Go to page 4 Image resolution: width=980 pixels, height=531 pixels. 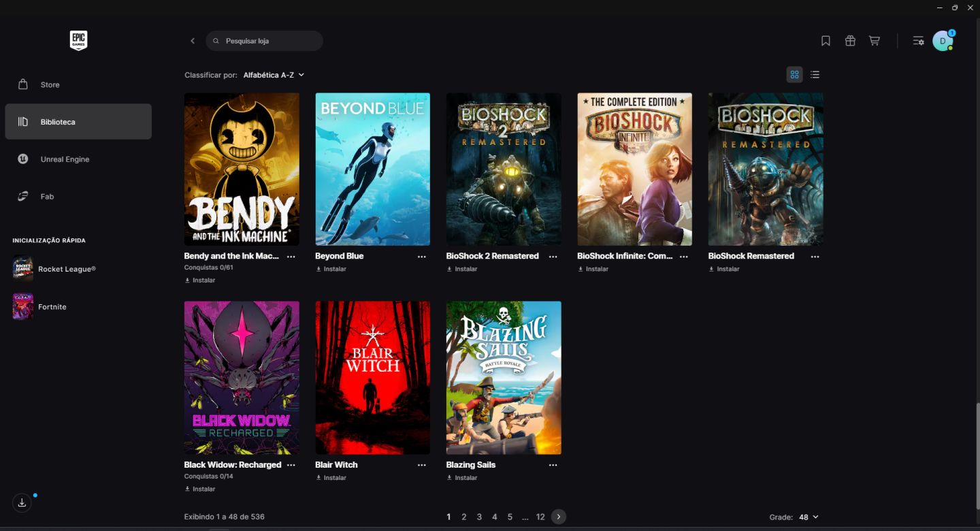[x=495, y=517]
